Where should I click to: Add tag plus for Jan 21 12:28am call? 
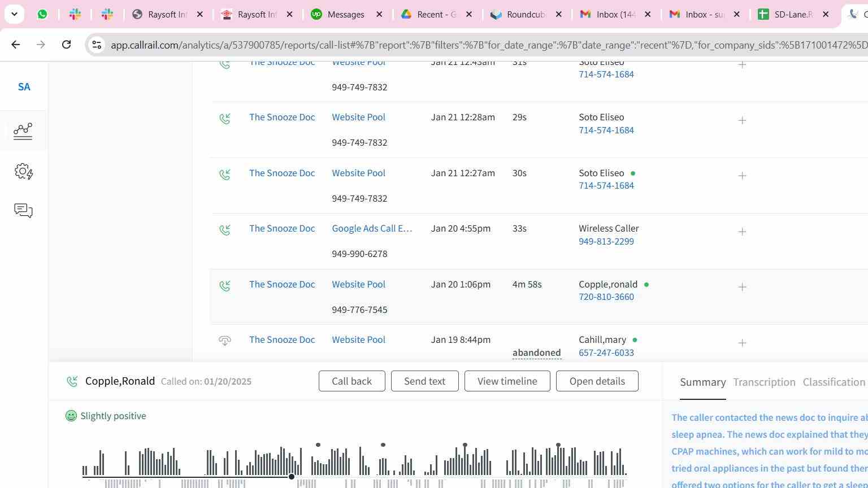click(x=742, y=120)
